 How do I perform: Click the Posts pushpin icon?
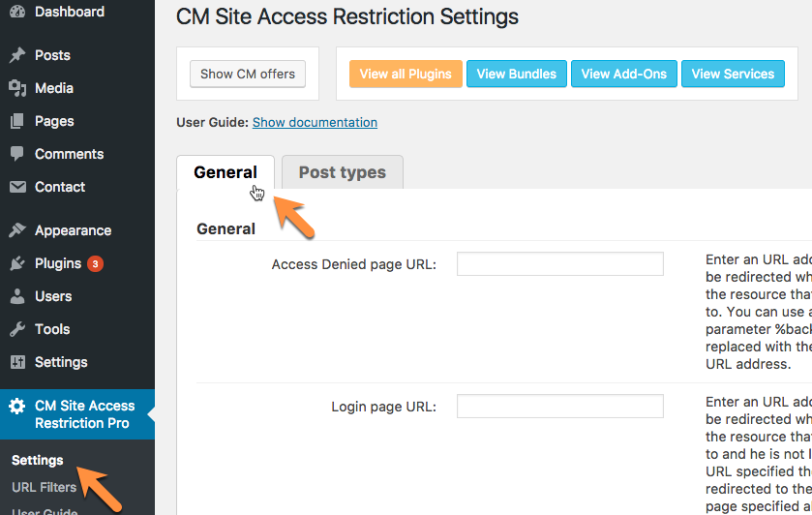coord(17,55)
